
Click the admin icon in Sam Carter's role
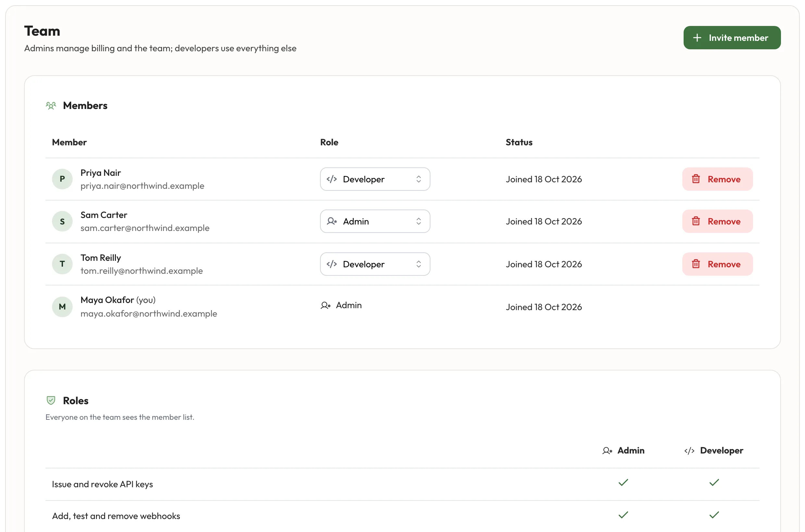[332, 221]
